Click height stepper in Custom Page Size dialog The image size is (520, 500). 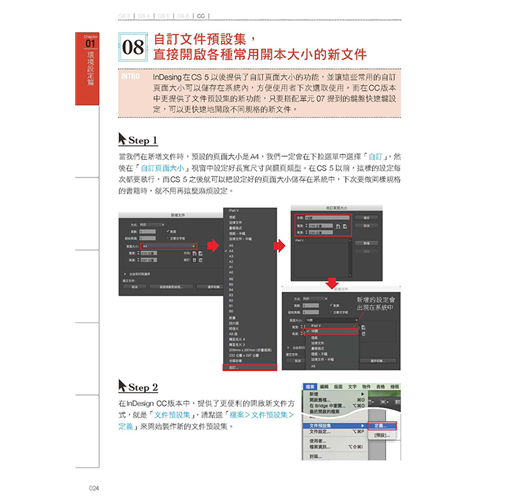click(306, 232)
